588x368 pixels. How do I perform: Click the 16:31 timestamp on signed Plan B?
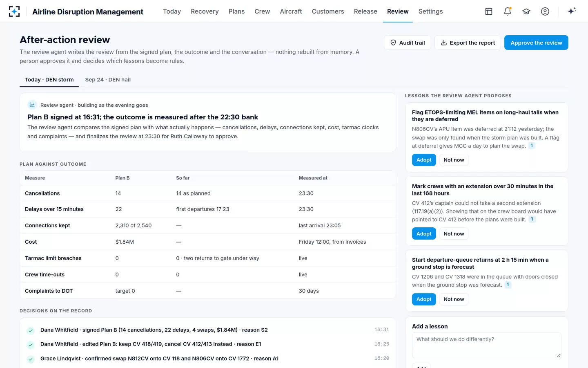tap(382, 330)
